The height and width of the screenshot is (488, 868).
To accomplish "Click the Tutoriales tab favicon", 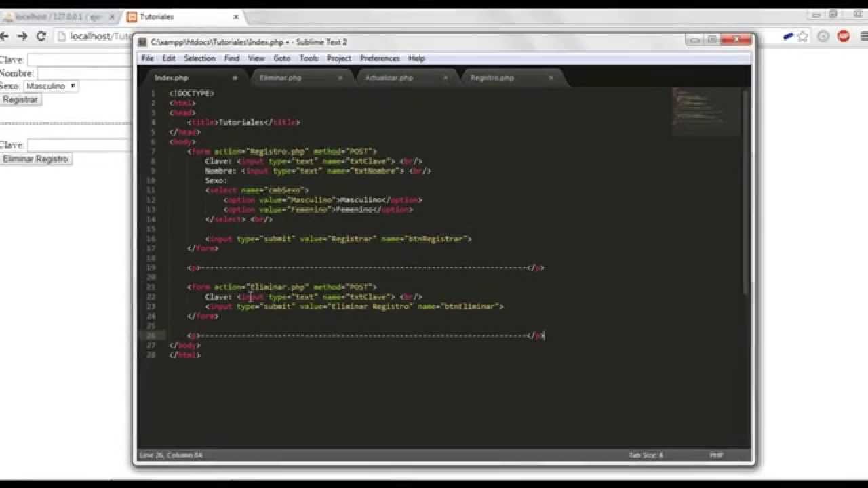I will coord(132,17).
